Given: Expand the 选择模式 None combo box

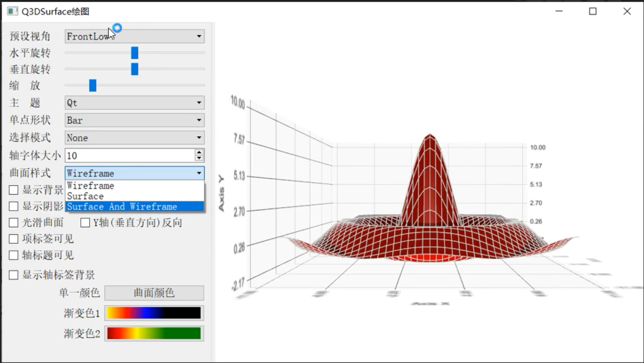Looking at the screenshot, I should pyautogui.click(x=134, y=138).
